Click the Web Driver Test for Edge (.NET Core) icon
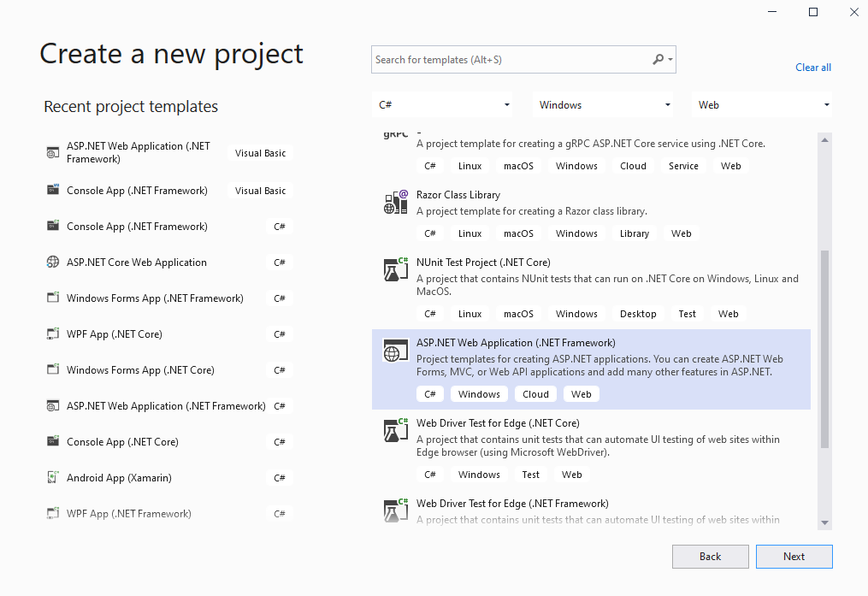868x596 pixels. point(395,431)
